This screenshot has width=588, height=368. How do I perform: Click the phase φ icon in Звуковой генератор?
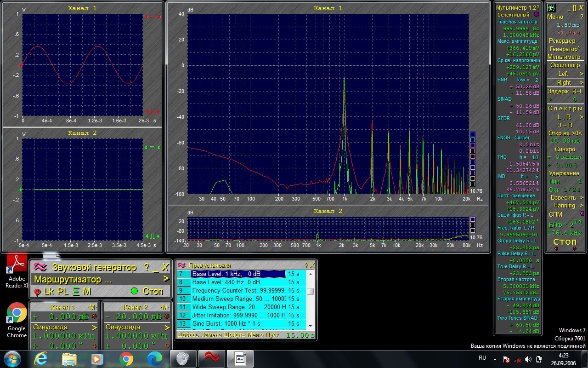tap(37, 291)
